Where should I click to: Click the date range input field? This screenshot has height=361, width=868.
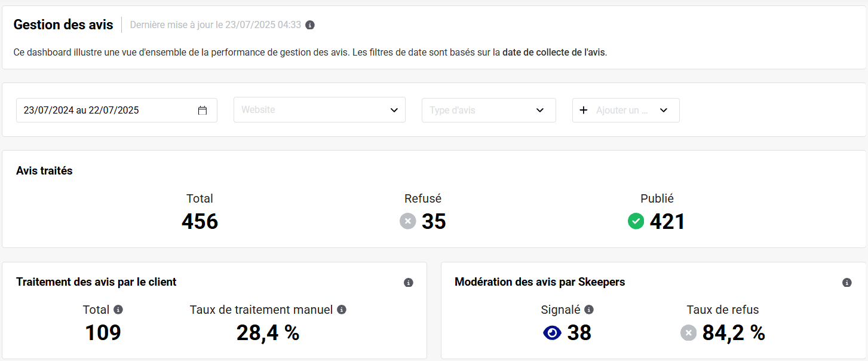click(108, 111)
